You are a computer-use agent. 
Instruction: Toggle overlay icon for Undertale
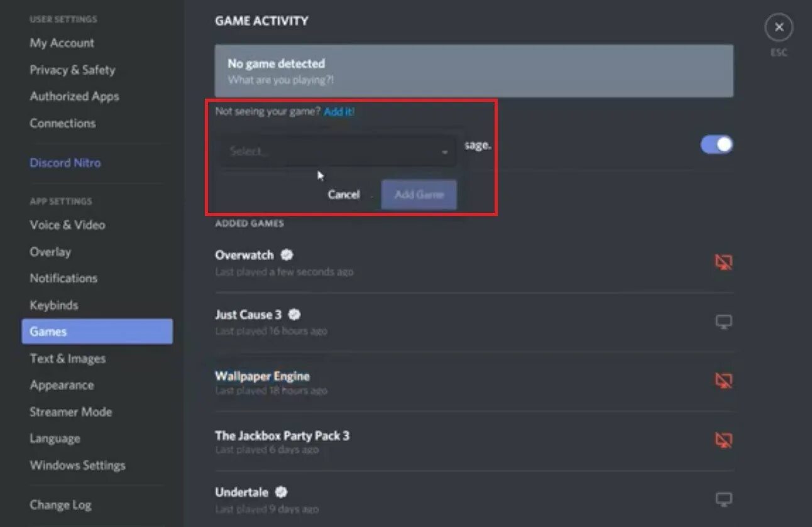(x=724, y=500)
